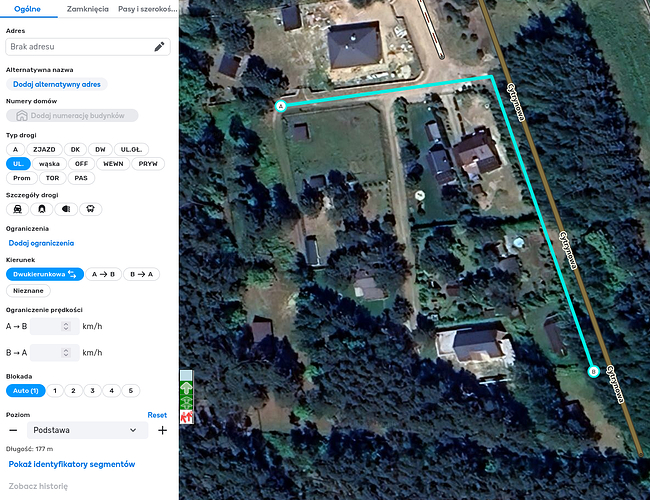Toggle the tunnel road attribute icon

pos(41,209)
